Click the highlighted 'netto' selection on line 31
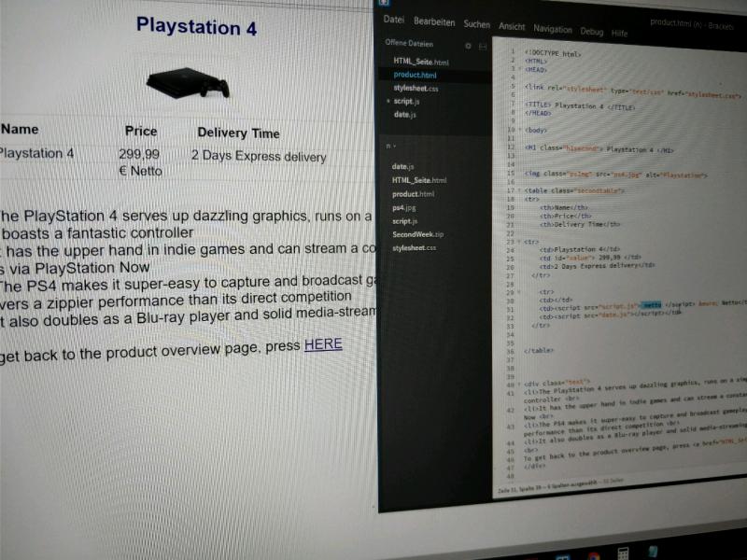 pos(652,305)
